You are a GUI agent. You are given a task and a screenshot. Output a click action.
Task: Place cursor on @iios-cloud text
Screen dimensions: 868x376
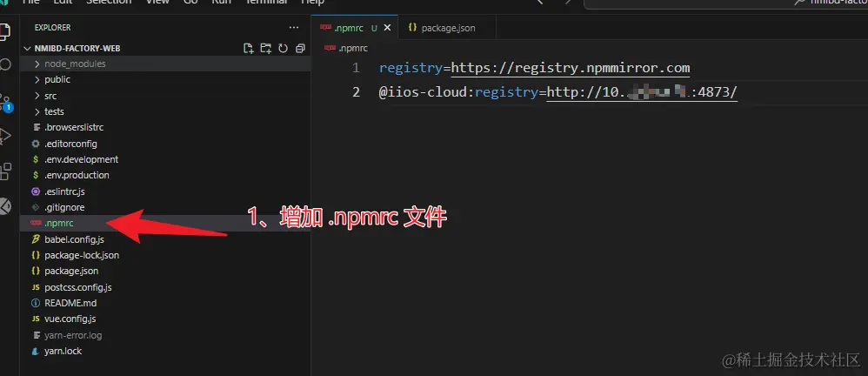pyautogui.click(x=423, y=92)
